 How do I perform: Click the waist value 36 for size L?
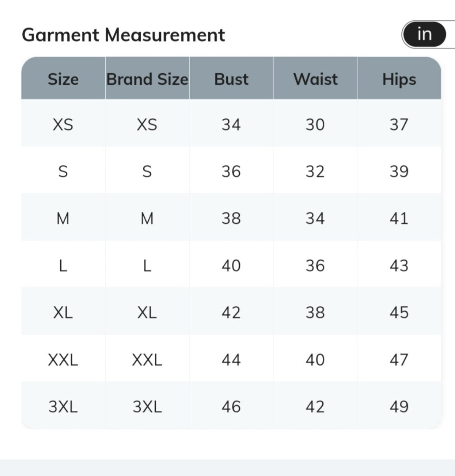coord(315,266)
